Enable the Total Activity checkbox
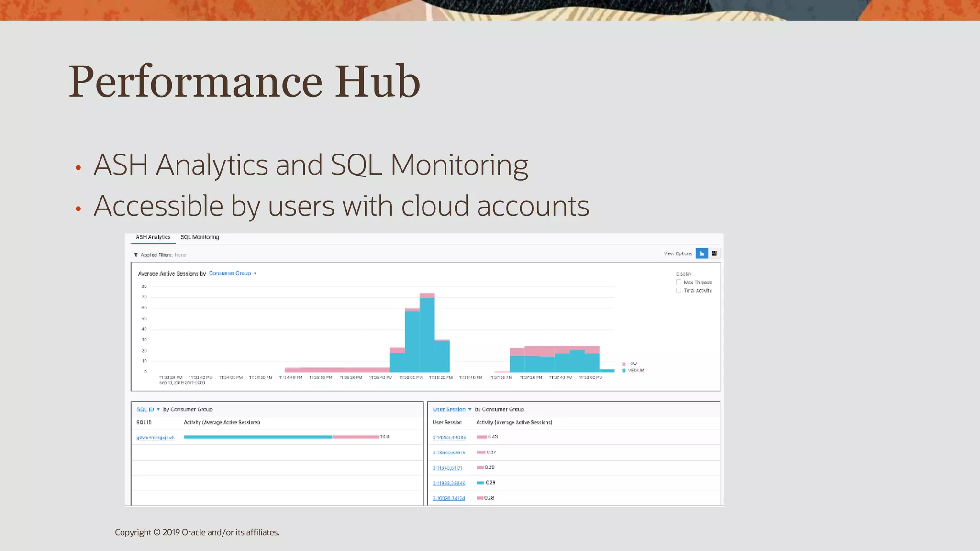Screen dimensions: 980x551 coord(679,290)
